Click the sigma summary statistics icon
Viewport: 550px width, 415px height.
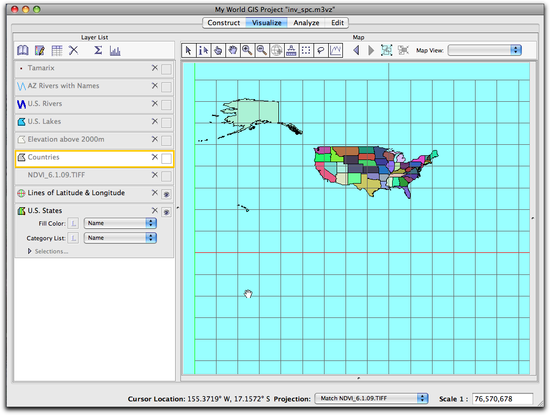coord(98,51)
